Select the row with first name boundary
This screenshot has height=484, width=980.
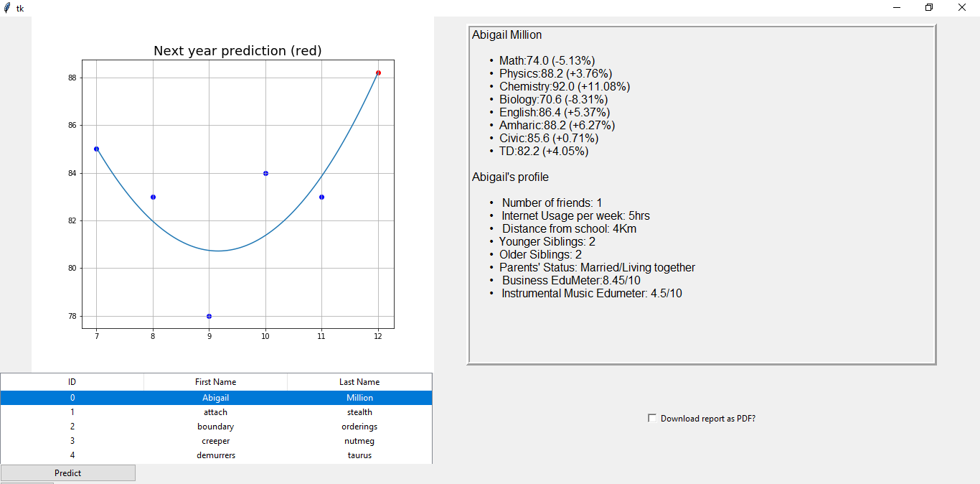(216, 427)
